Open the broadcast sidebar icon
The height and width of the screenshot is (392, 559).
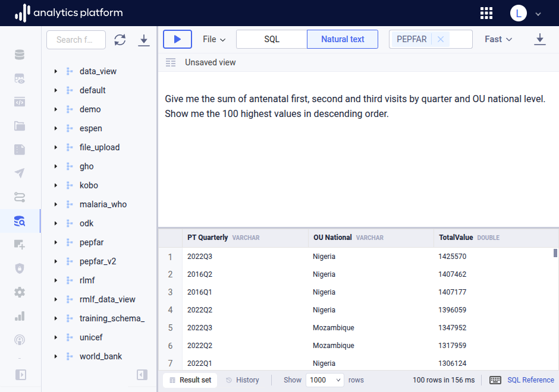pyautogui.click(x=20, y=340)
